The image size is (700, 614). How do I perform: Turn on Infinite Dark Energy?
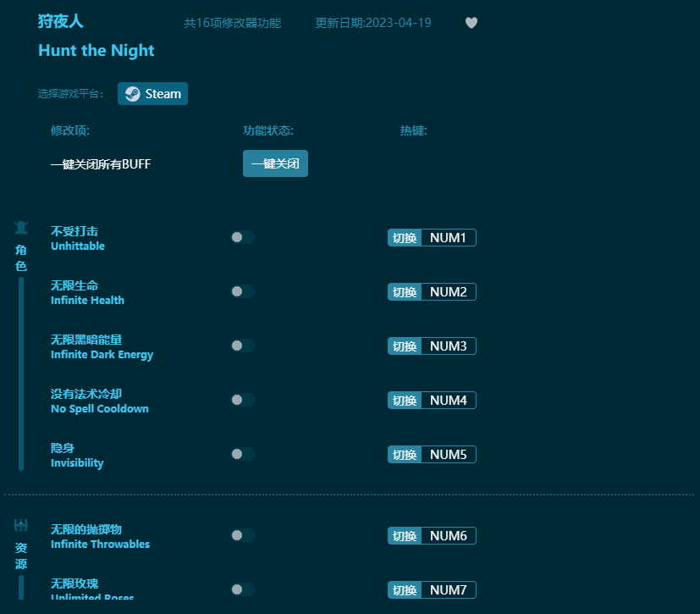pos(242,346)
